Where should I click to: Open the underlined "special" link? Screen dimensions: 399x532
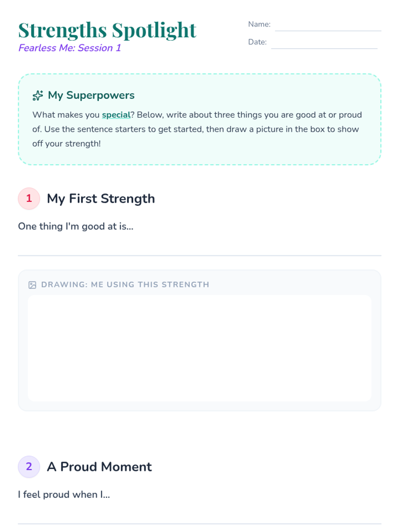pos(116,115)
